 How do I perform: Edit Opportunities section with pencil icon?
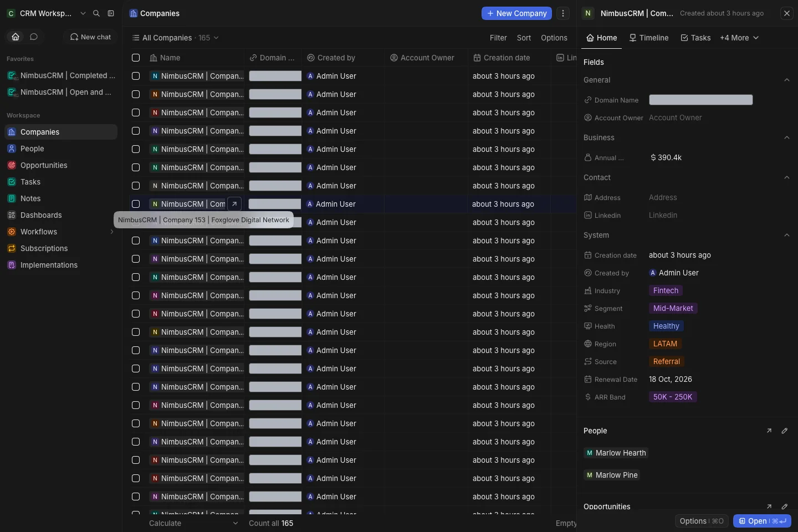pyautogui.click(x=785, y=507)
